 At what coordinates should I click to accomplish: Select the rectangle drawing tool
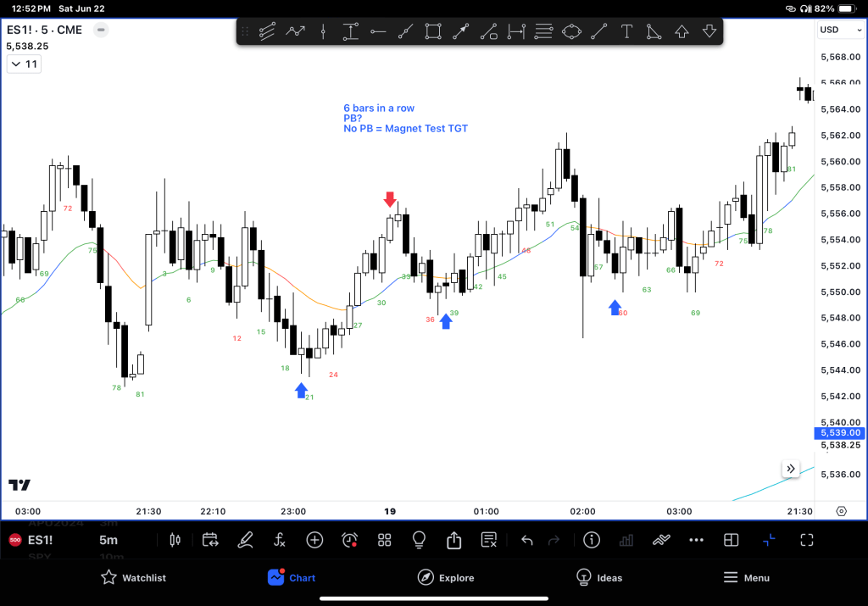pos(433,32)
